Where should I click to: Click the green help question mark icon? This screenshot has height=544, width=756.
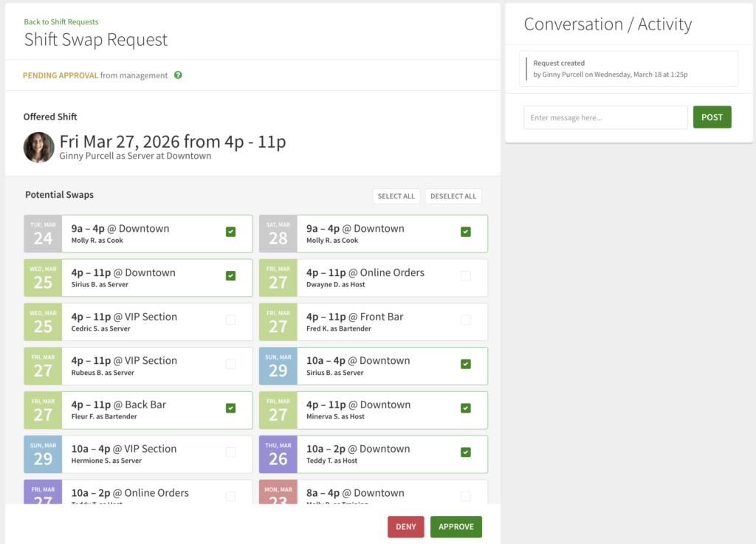(178, 75)
